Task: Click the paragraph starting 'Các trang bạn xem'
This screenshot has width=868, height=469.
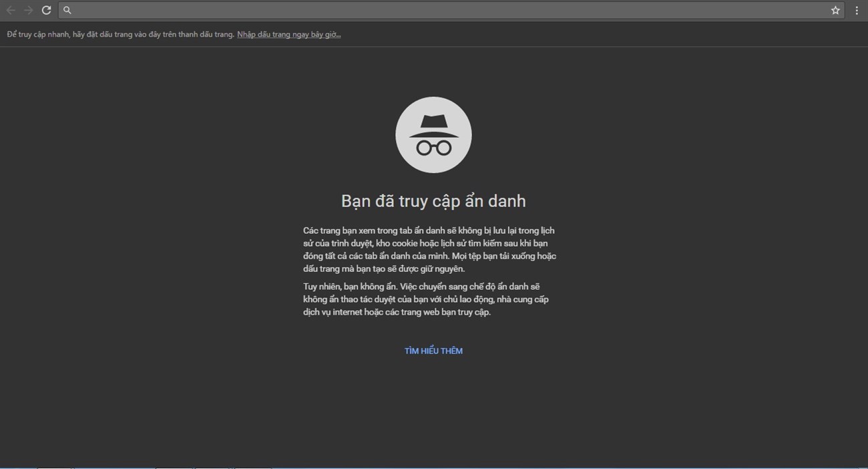Action: pos(430,250)
